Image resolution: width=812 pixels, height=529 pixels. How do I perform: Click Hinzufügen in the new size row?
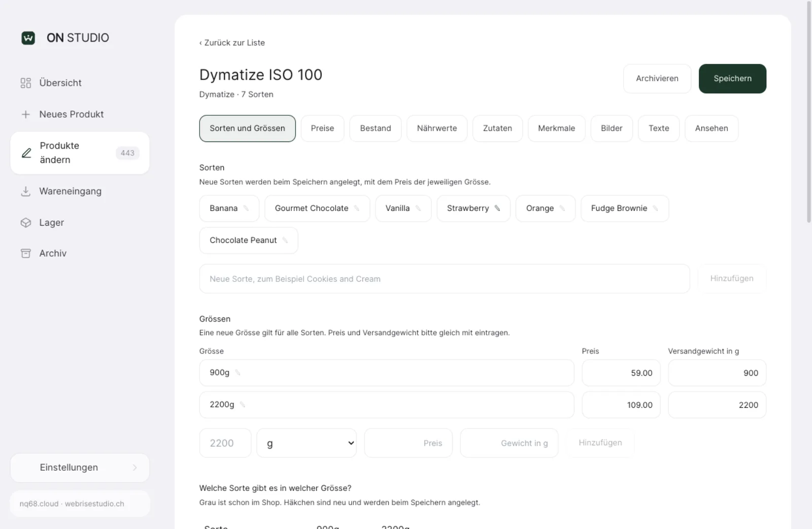(x=600, y=443)
